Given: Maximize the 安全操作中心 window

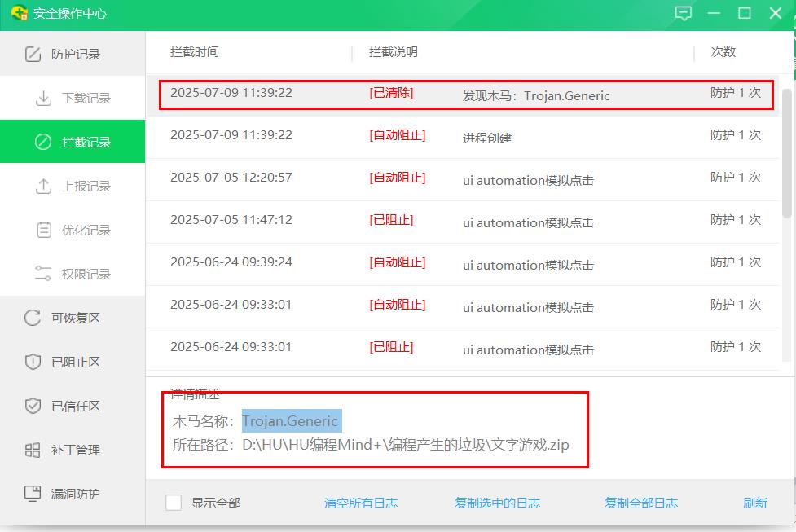Looking at the screenshot, I should pos(744,13).
